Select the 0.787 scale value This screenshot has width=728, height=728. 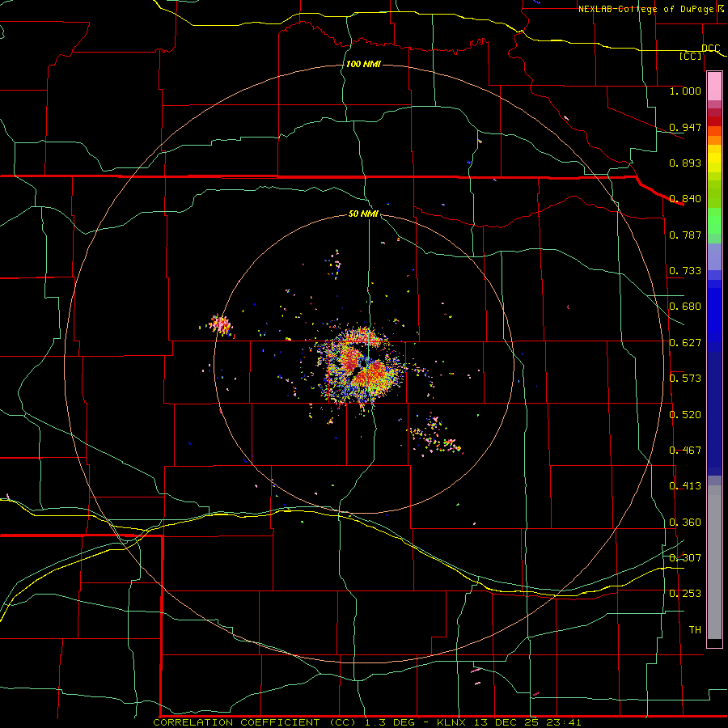[x=685, y=235]
